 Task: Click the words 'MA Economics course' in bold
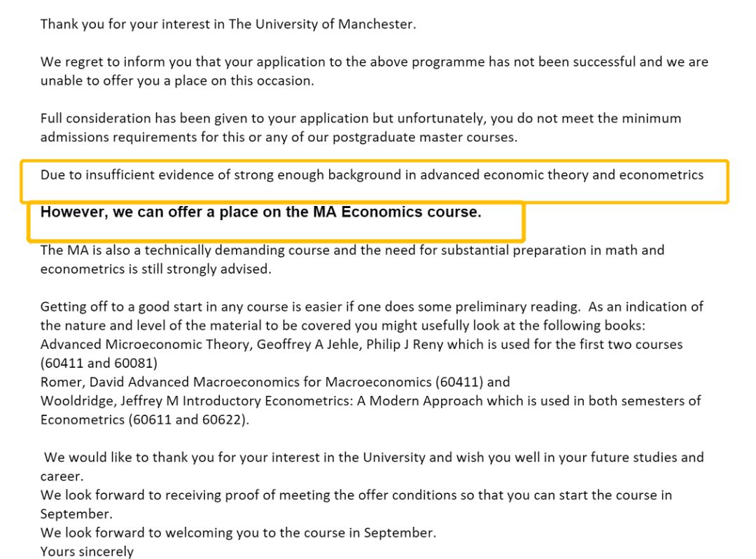click(397, 212)
